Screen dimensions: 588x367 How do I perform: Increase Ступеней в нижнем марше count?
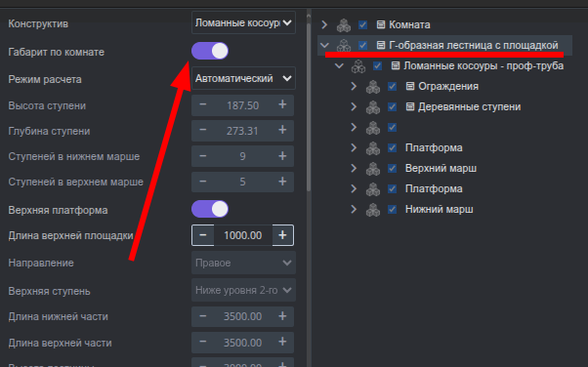point(282,156)
